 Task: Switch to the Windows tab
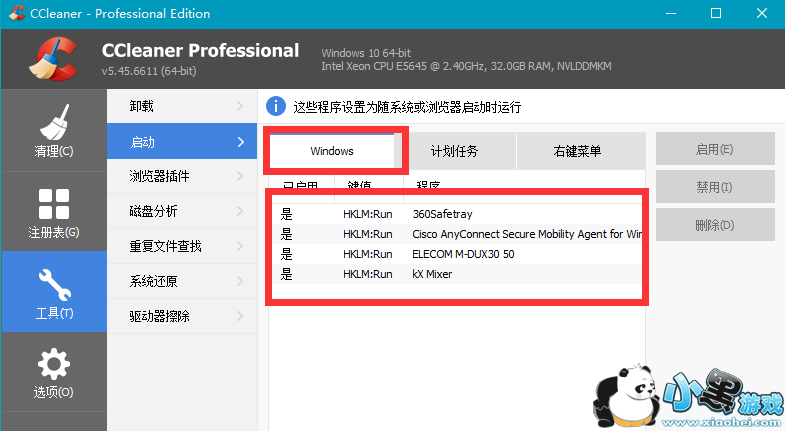tap(332, 151)
